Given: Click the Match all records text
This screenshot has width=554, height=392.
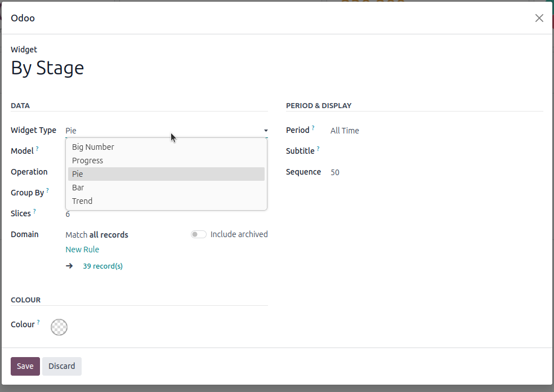Looking at the screenshot, I should [97, 235].
